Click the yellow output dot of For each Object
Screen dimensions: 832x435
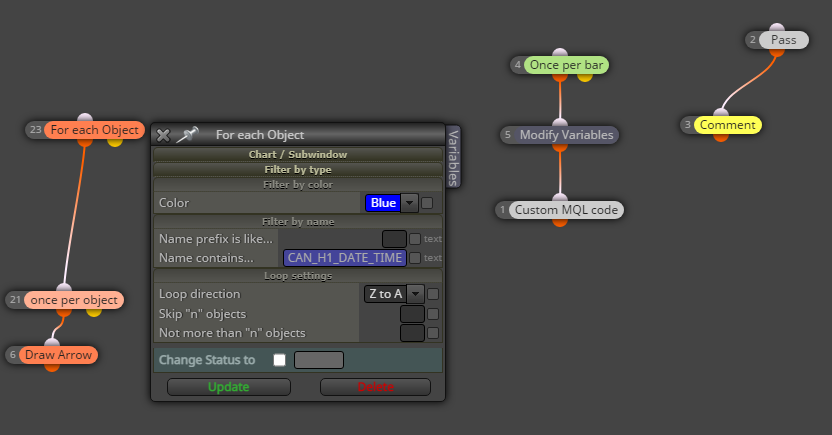pyautogui.click(x=115, y=142)
